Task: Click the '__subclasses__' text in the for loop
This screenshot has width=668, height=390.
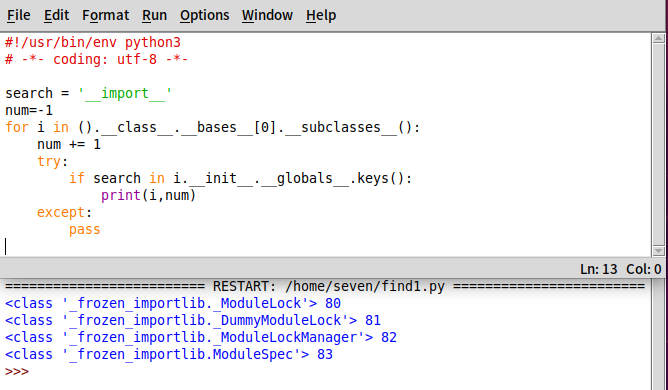Action: pos(341,127)
